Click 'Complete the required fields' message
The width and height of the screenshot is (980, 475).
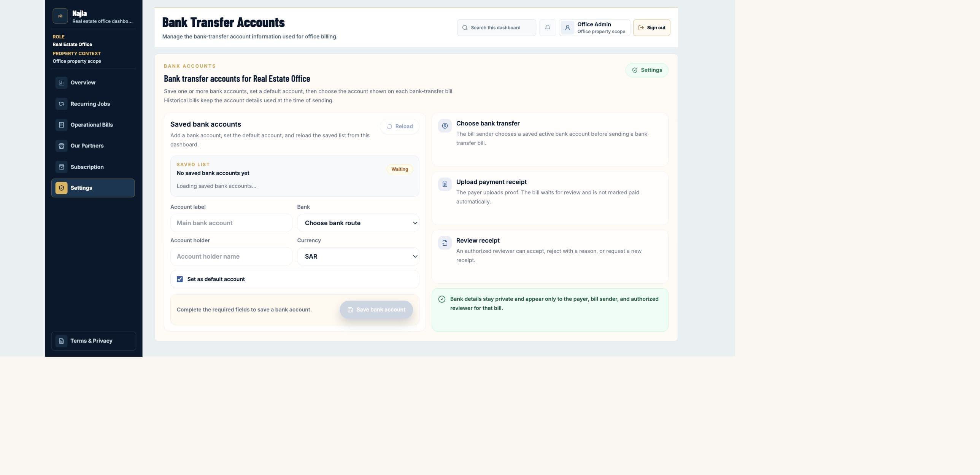coord(244,310)
